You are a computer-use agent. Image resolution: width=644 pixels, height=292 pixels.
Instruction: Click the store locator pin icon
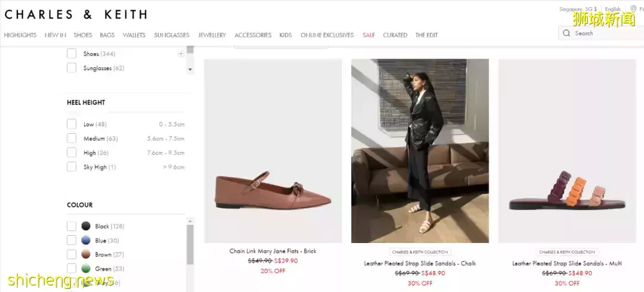click(x=633, y=8)
